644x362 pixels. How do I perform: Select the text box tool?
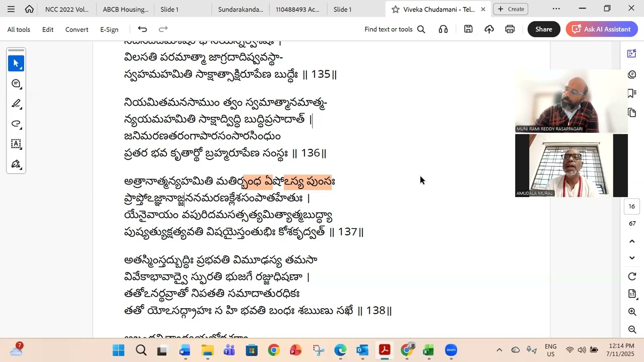point(16,144)
